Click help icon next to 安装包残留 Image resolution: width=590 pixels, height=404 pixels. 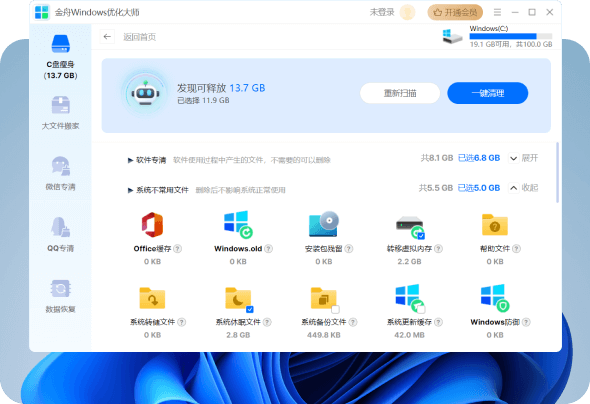click(349, 249)
